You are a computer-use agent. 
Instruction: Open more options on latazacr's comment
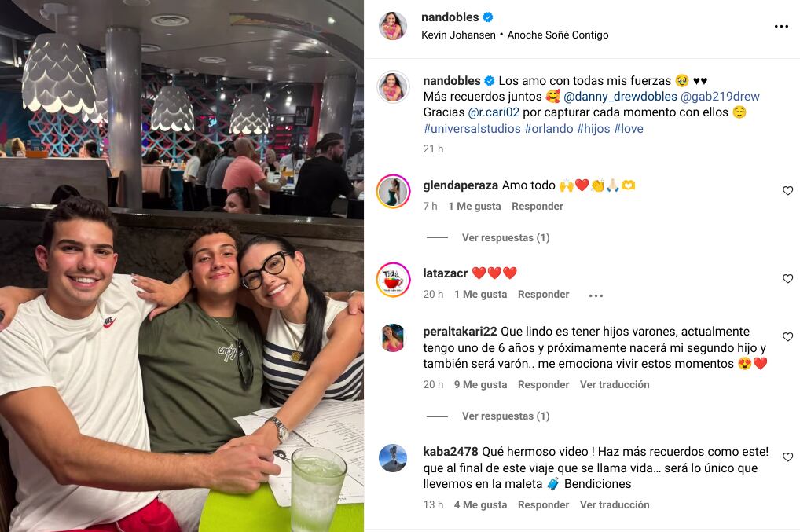pyautogui.click(x=596, y=295)
